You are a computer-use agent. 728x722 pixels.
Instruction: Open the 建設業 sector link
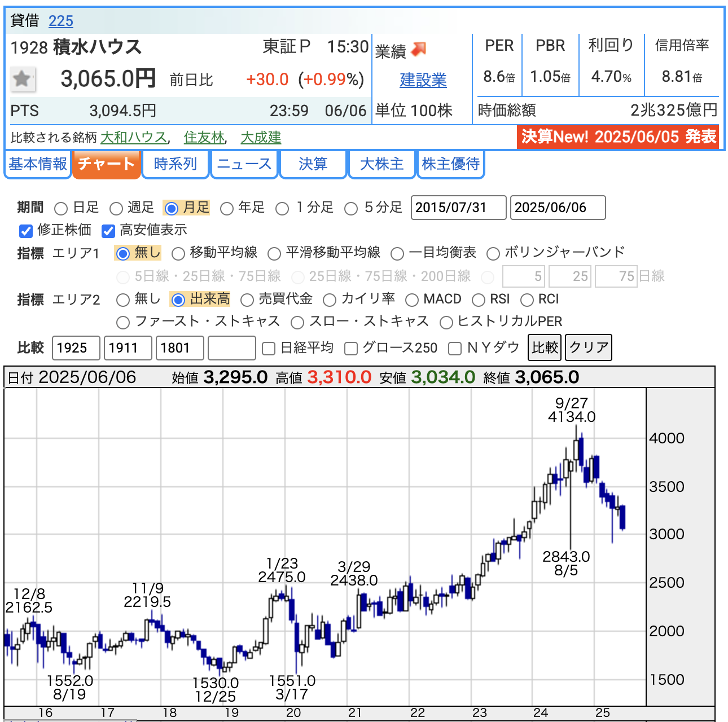coord(423,81)
